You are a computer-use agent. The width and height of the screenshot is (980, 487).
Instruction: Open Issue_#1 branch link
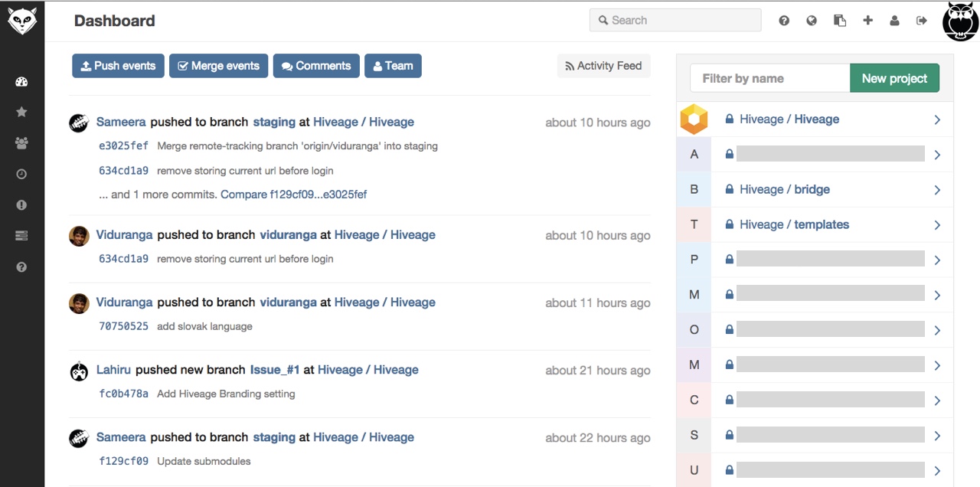[275, 370]
